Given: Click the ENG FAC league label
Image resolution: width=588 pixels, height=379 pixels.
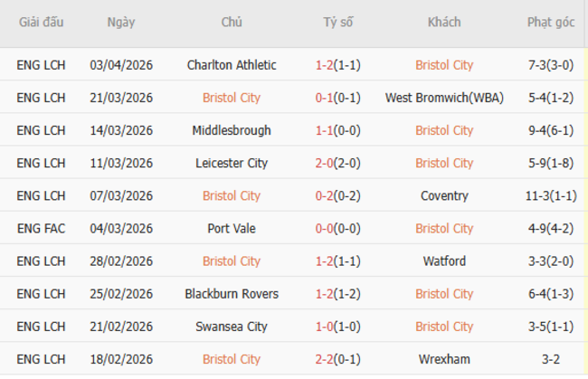Looking at the screenshot, I should pos(41,228).
